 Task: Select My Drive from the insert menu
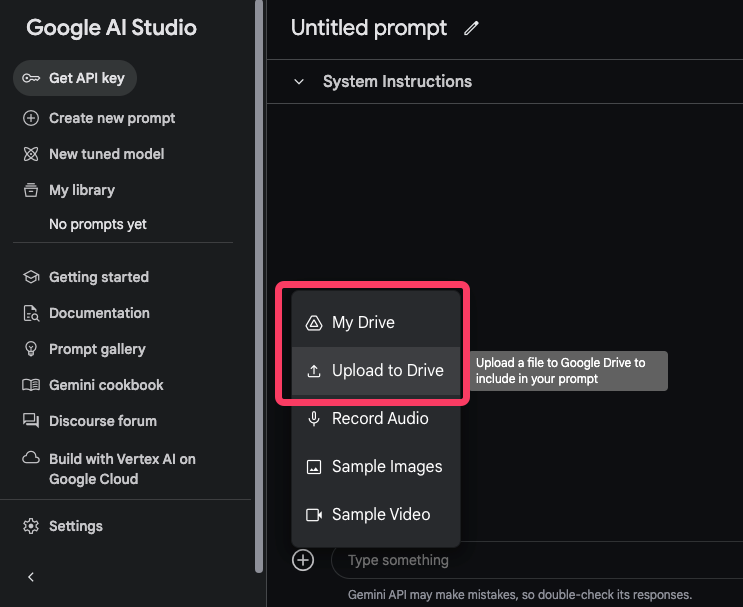(363, 322)
